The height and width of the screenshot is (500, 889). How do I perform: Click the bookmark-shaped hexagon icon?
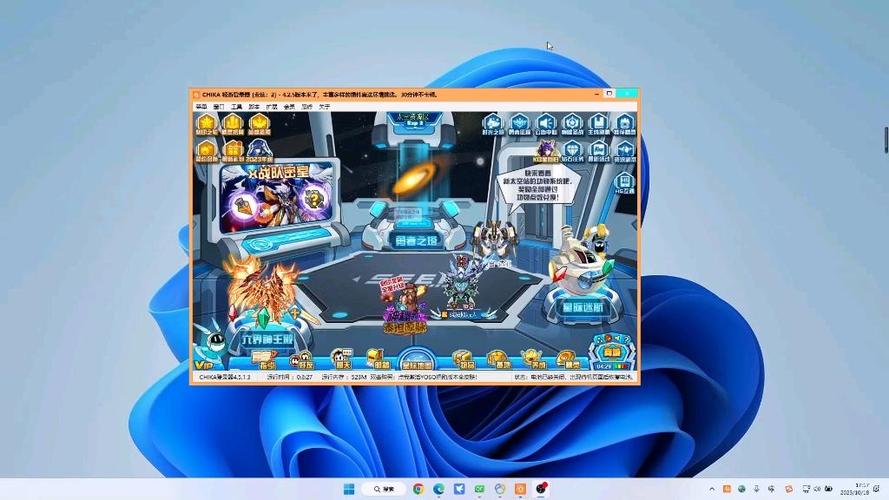click(x=598, y=124)
